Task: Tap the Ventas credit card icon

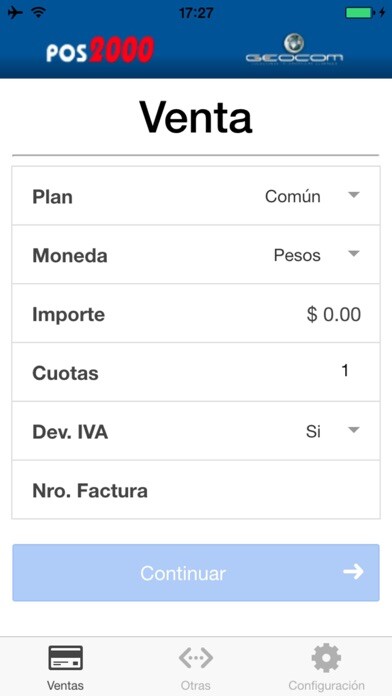Action: tap(65, 658)
